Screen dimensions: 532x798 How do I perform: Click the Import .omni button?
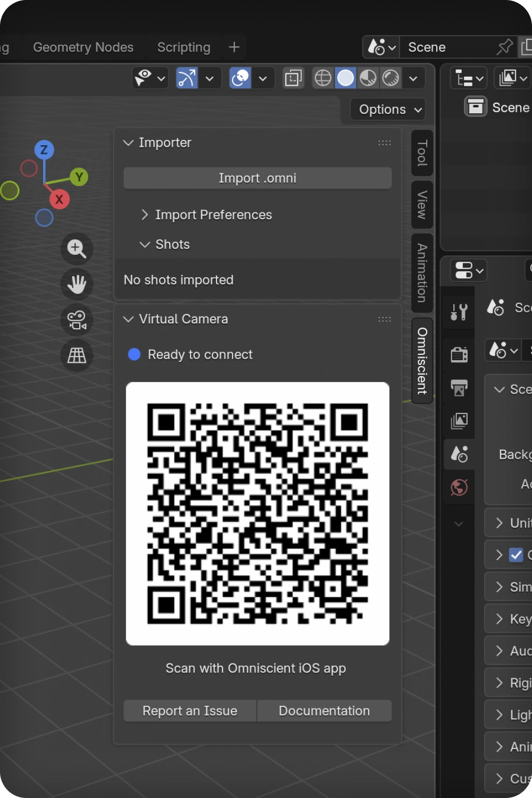click(x=257, y=178)
